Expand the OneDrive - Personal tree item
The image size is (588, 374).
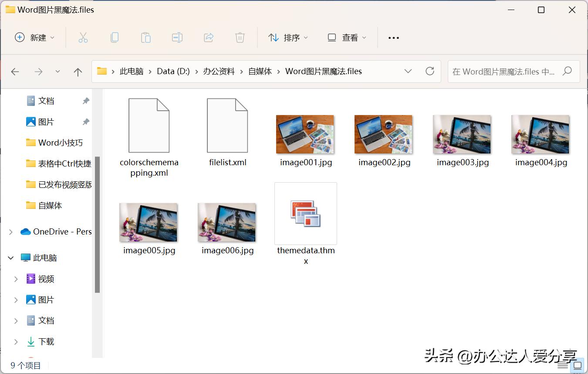[x=10, y=231]
